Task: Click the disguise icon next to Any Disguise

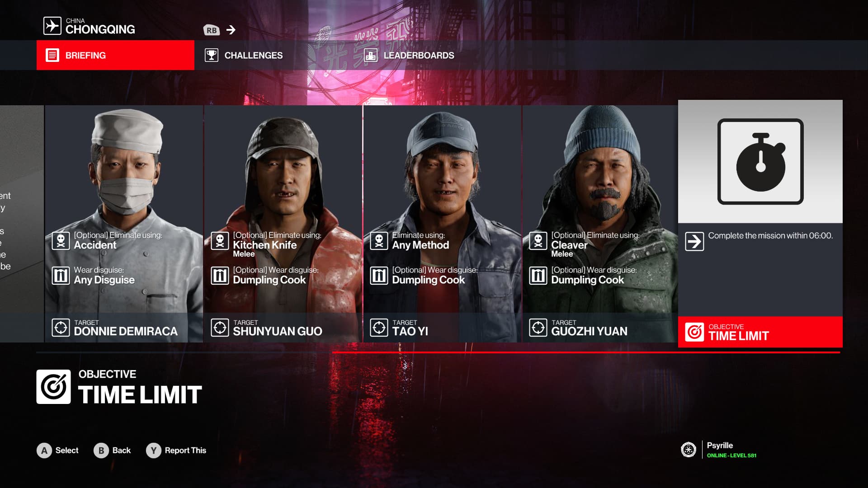Action: (61, 275)
